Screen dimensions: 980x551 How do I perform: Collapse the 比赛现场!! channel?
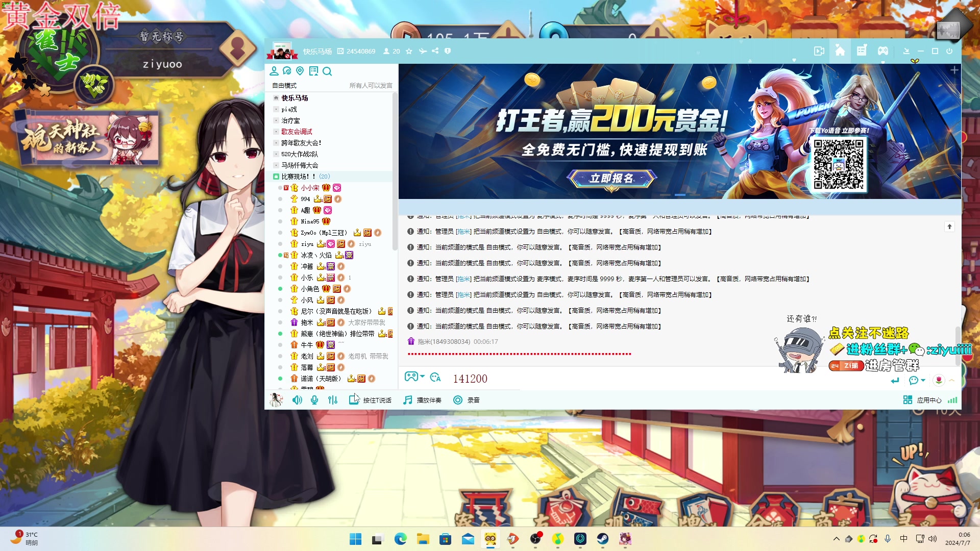click(x=276, y=177)
